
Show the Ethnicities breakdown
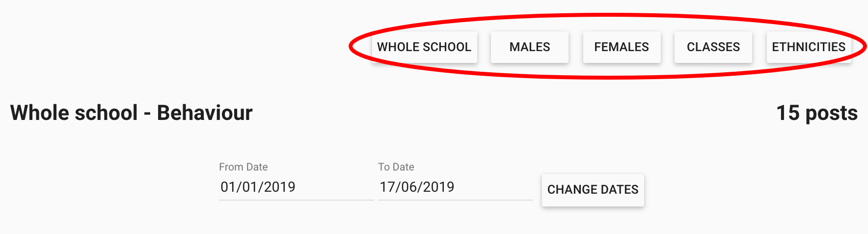tap(808, 47)
